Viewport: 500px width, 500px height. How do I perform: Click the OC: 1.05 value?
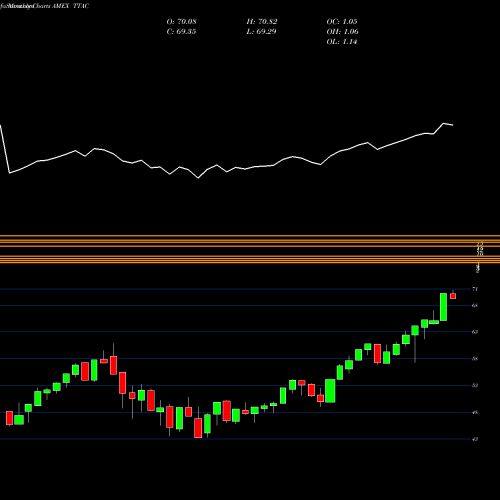(x=342, y=22)
